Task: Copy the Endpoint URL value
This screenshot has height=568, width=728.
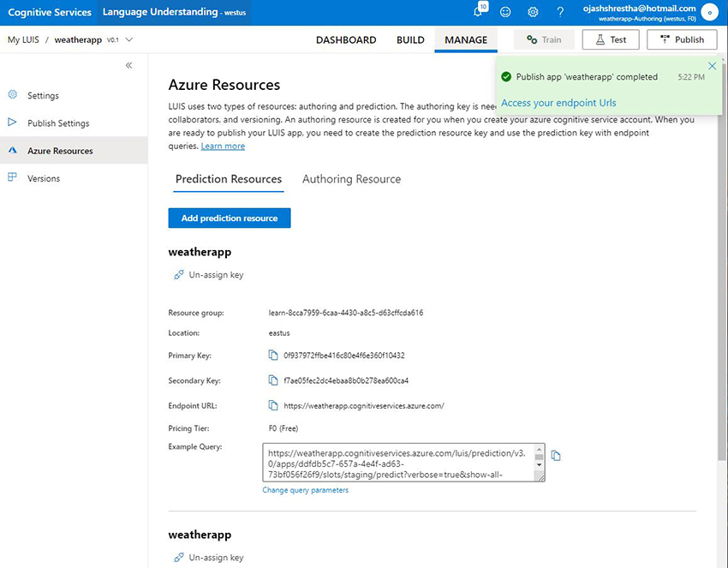Action: (273, 405)
